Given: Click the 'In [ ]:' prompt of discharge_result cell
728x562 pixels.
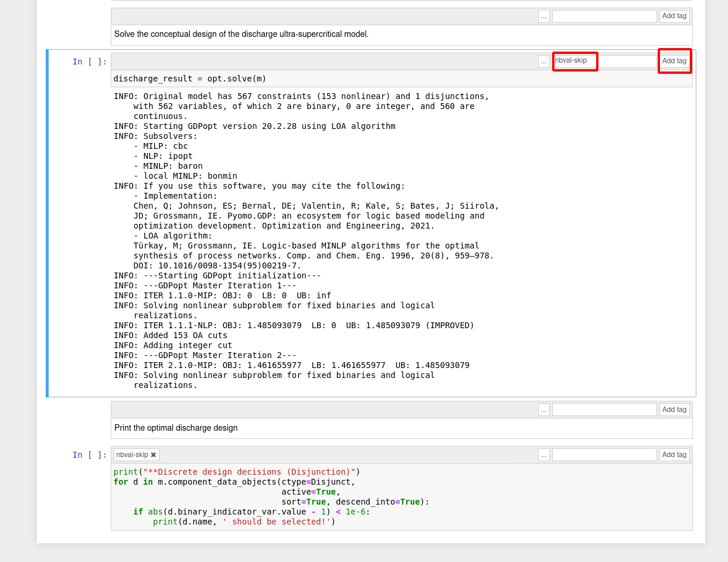Looking at the screenshot, I should [90, 62].
